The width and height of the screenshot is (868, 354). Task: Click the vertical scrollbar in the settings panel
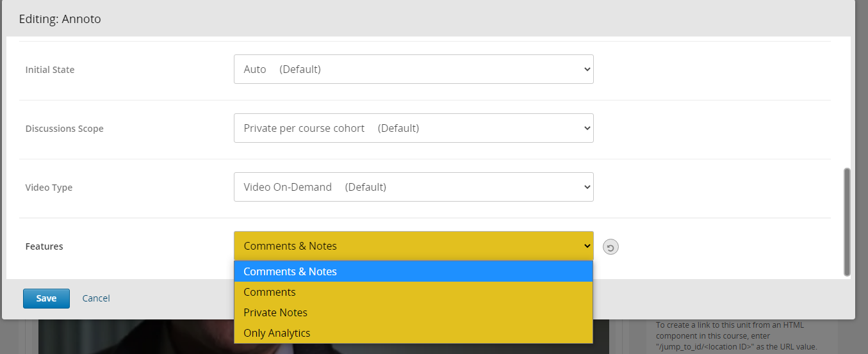point(848,222)
